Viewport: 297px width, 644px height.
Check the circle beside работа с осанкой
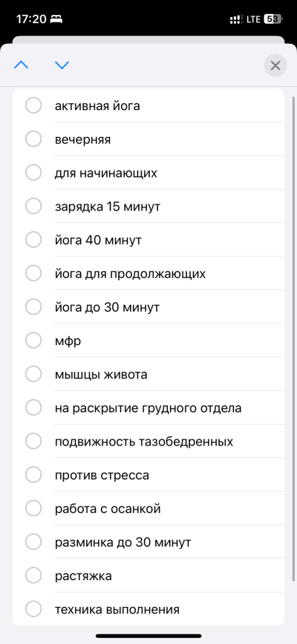(33, 509)
